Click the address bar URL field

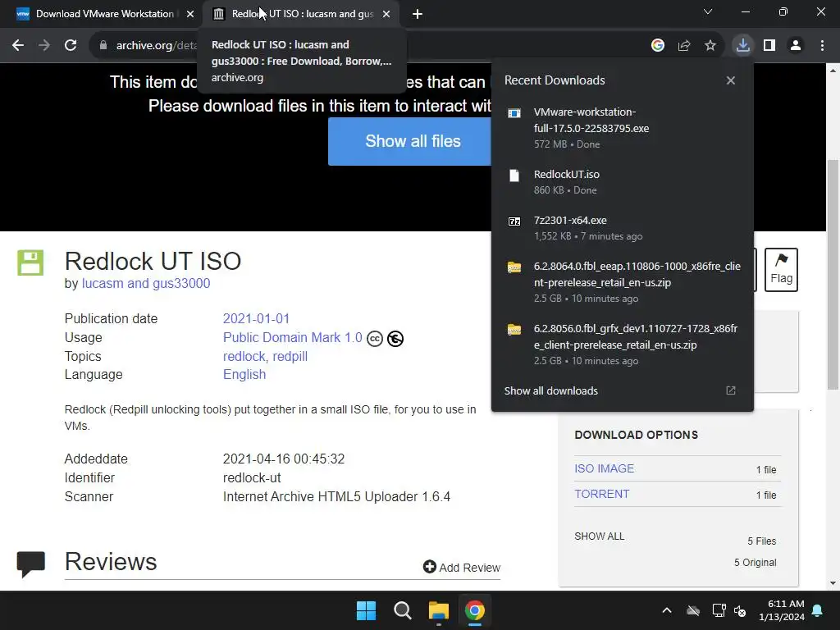(x=157, y=46)
